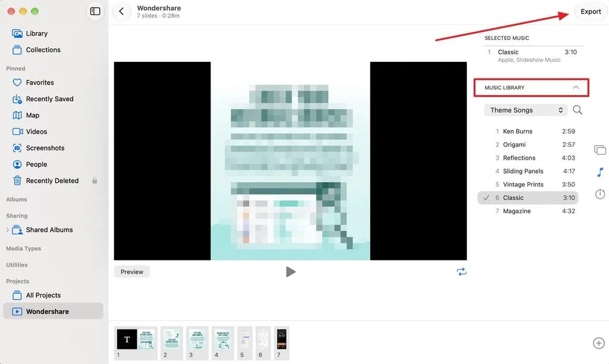The width and height of the screenshot is (609, 364).
Task: Select slide thumbnail 7
Action: (281, 343)
